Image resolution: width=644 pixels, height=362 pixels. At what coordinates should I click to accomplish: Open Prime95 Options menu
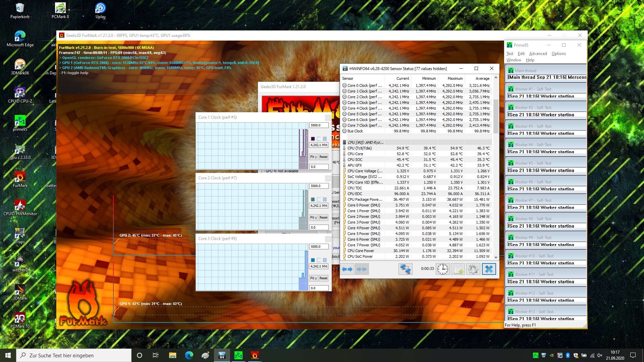click(558, 54)
